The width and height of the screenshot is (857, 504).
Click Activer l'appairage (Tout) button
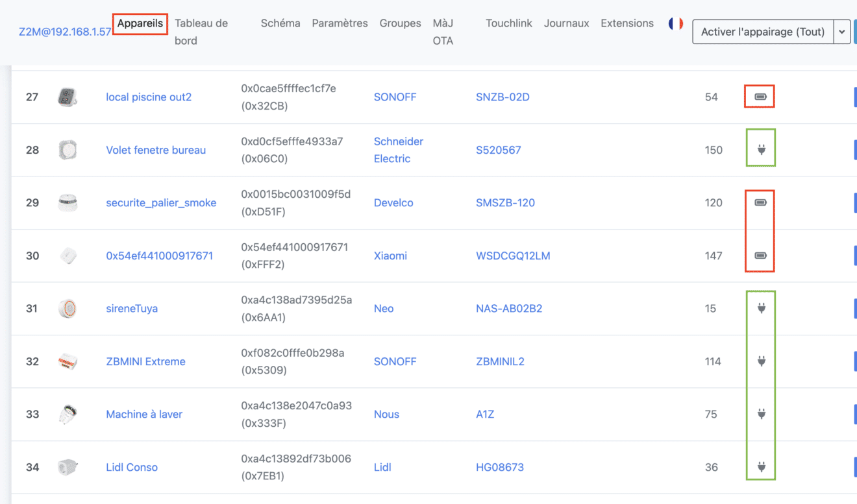[764, 31]
